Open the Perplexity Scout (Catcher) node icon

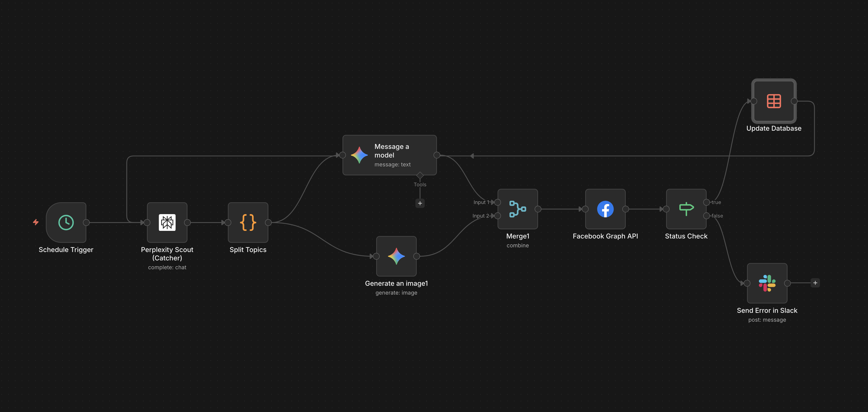click(168, 222)
